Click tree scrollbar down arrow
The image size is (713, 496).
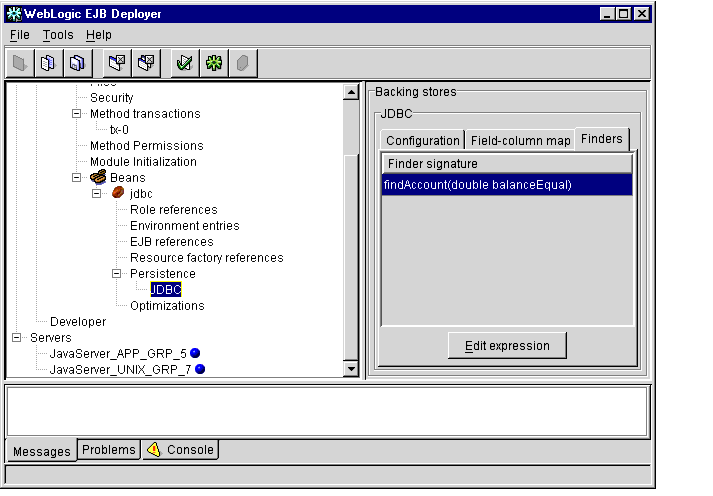point(351,369)
